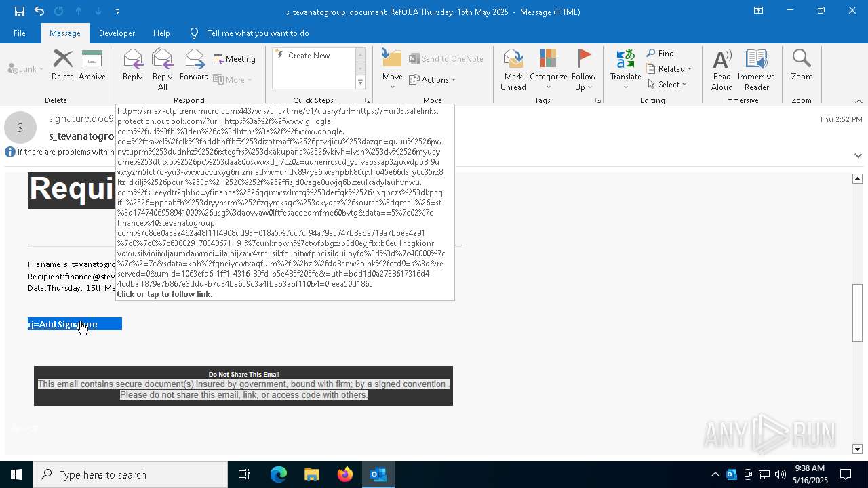
Task: Collapse the ribbon with the chevron
Action: click(x=859, y=101)
